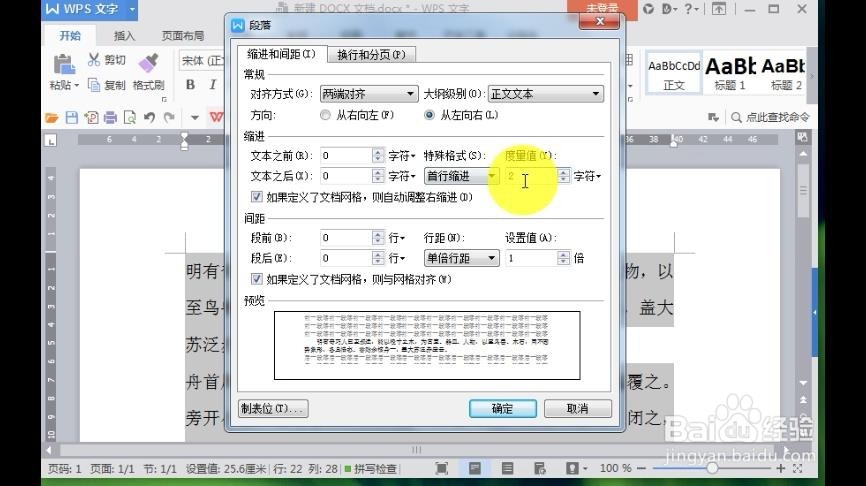
Task: Select the outline view icon in status bar
Action: [x=507, y=468]
